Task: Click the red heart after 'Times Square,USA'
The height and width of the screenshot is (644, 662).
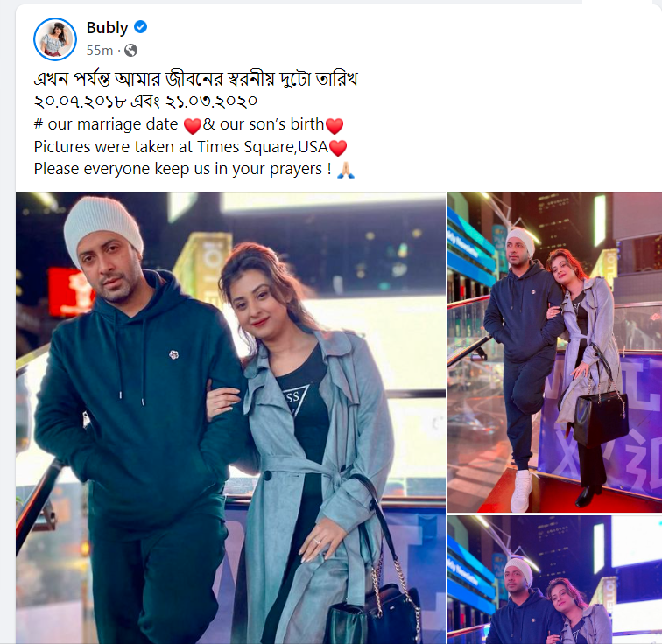Action: pyautogui.click(x=338, y=148)
